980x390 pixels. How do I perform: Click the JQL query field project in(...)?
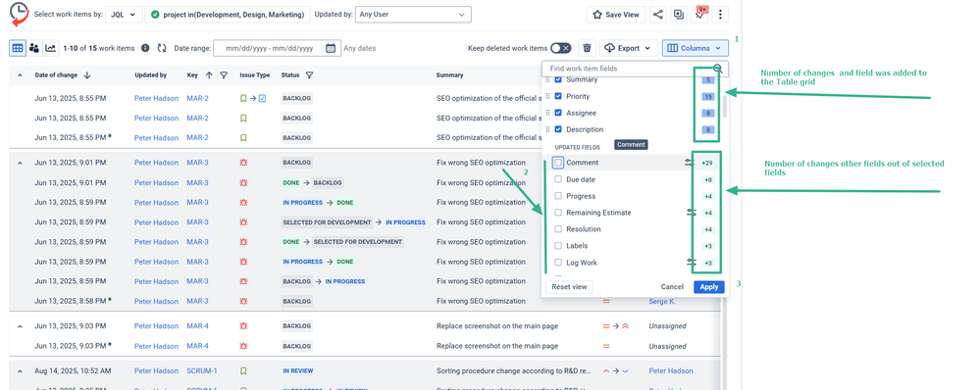click(x=229, y=15)
